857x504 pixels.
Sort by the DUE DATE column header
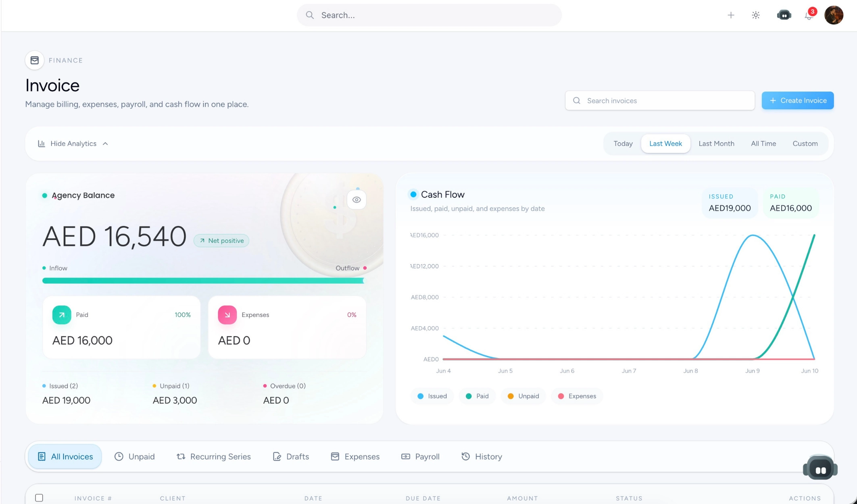click(x=423, y=498)
